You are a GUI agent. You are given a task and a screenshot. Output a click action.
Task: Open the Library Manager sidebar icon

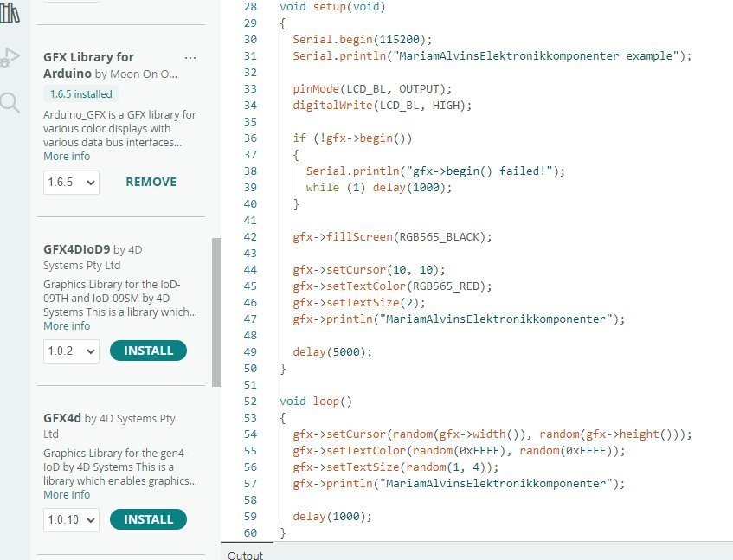pos(10,12)
